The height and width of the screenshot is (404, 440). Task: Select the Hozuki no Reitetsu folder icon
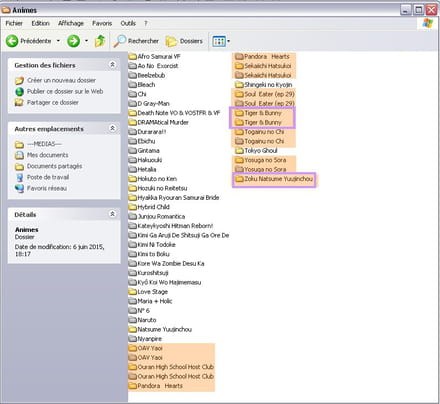pos(133,188)
